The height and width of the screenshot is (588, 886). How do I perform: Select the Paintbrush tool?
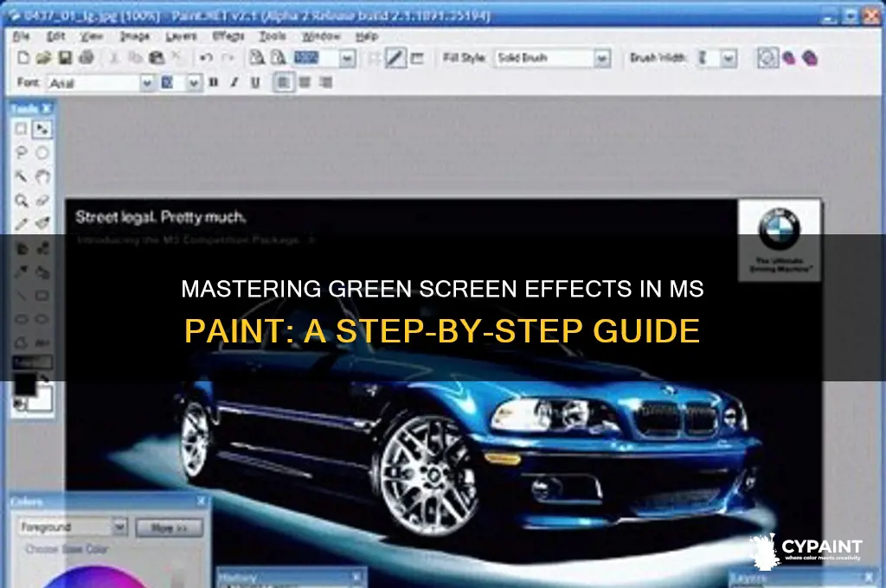tap(42, 224)
